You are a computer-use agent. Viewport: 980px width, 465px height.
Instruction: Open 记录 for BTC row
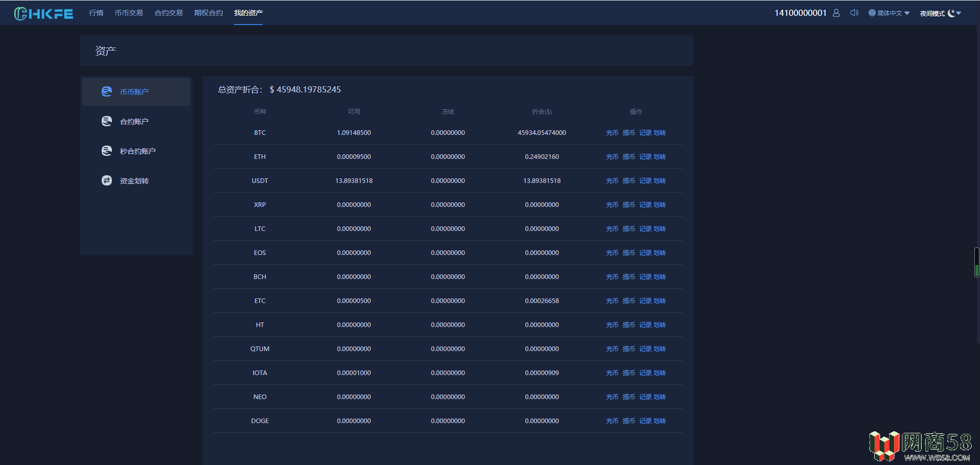click(x=645, y=133)
